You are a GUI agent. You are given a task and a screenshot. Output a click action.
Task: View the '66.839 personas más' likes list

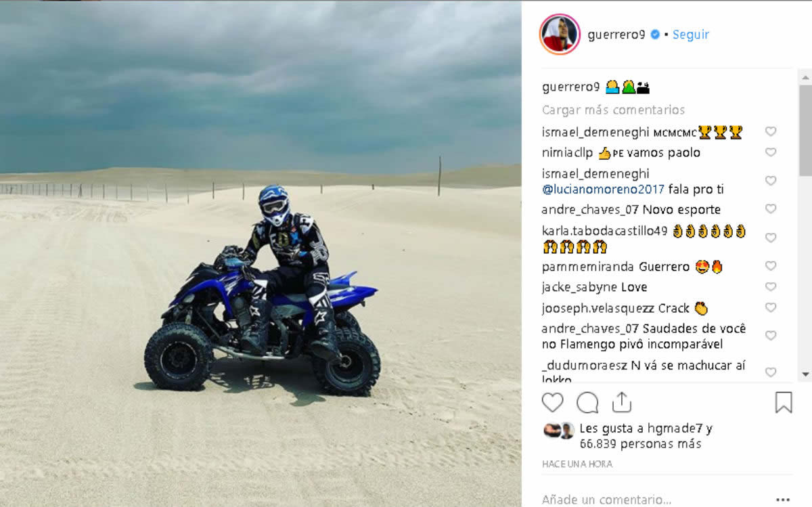(640, 444)
